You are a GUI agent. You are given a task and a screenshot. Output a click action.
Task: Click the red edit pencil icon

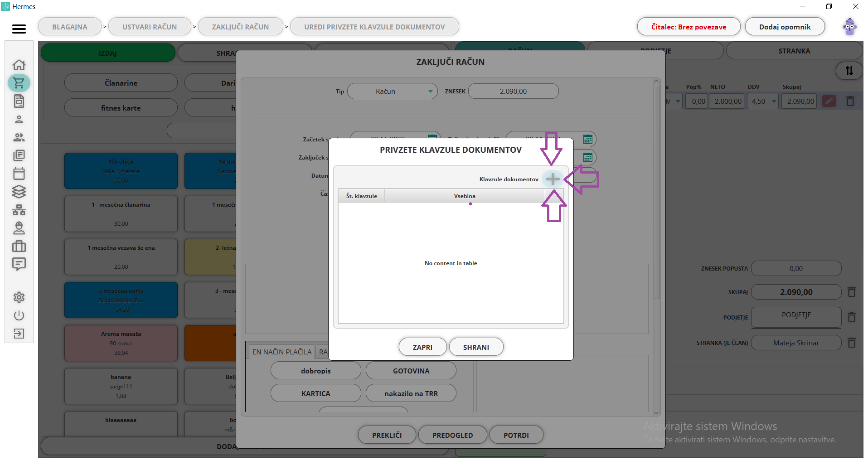pyautogui.click(x=829, y=102)
